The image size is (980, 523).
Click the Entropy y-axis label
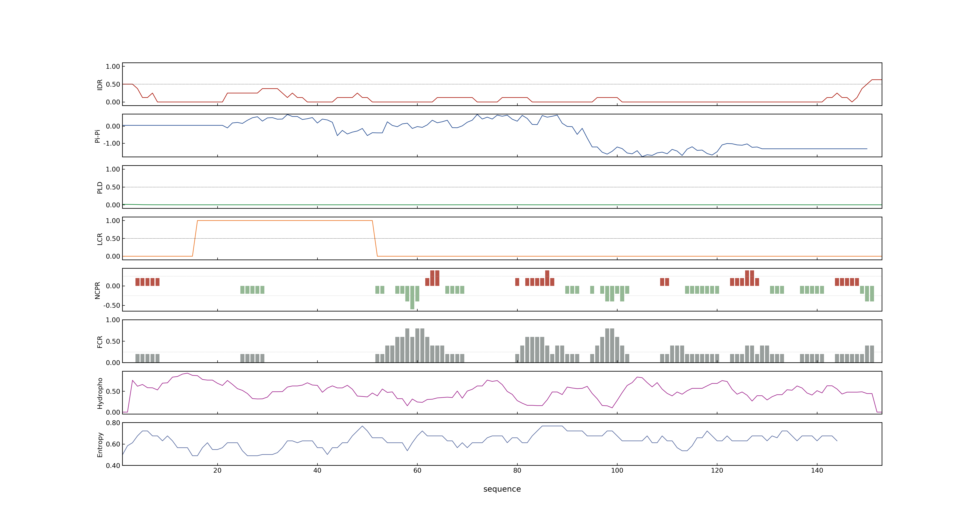point(100,444)
